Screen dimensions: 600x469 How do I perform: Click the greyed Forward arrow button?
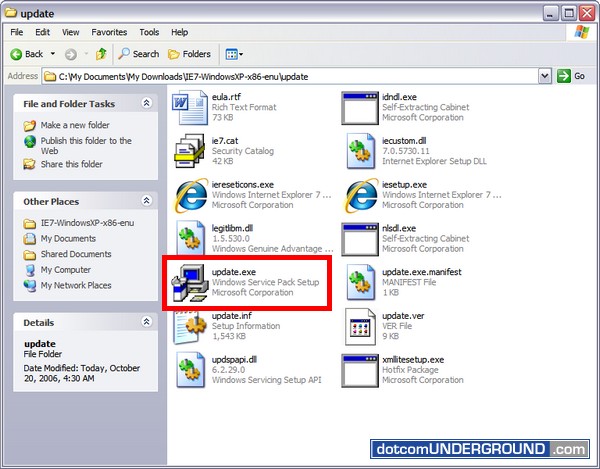pos(70,54)
